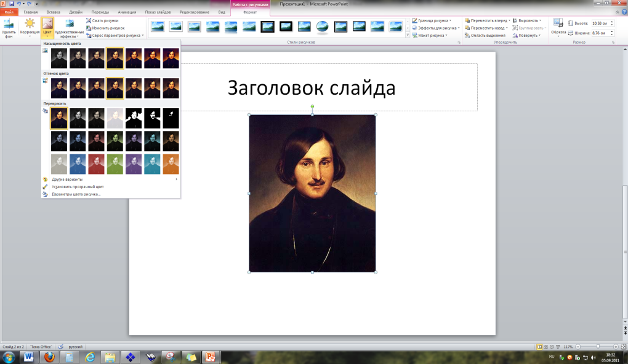The height and width of the screenshot is (364, 628).
Task: Switch to the Анимация tab
Action: pos(127,12)
